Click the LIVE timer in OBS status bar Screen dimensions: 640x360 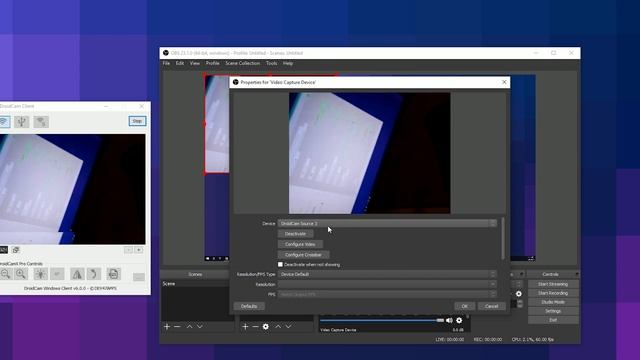tap(449, 340)
